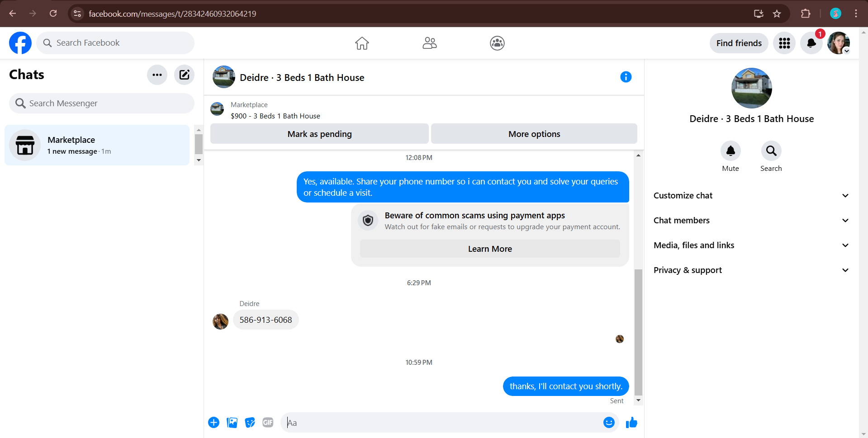Open the Friends icon in top navigation
The image size is (868, 438).
tap(429, 43)
